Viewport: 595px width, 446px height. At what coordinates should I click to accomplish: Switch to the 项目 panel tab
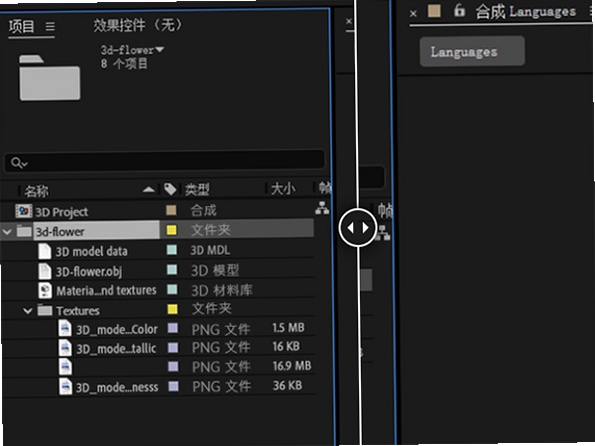[21, 27]
